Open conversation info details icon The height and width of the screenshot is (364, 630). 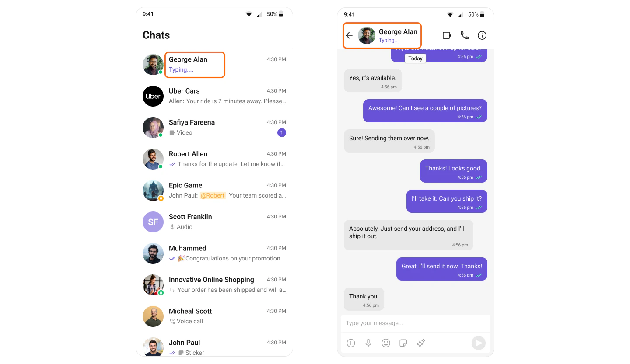[482, 35]
